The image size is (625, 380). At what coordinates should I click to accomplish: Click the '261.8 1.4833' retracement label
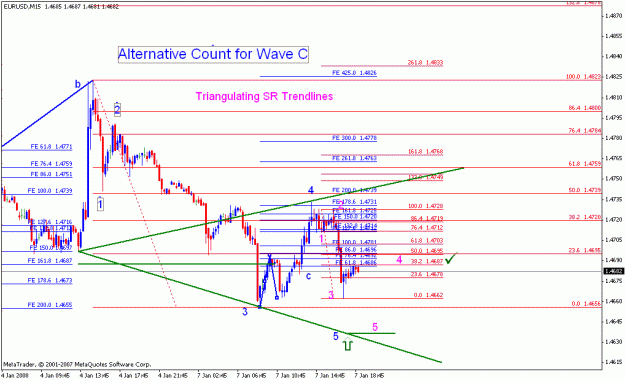425,63
